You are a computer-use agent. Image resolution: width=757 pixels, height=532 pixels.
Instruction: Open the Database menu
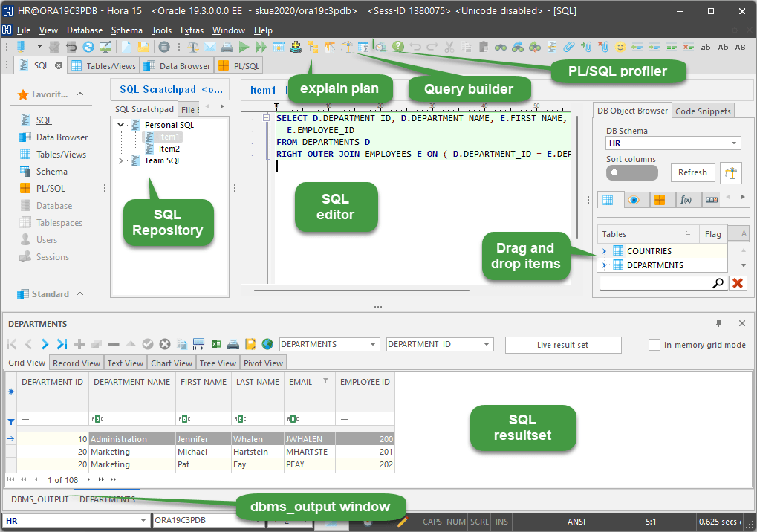(x=84, y=30)
